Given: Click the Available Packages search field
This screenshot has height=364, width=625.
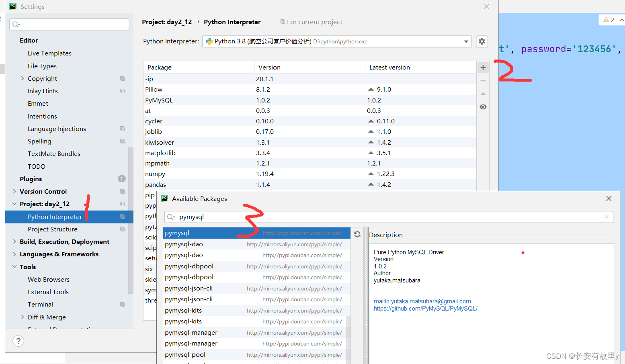Looking at the screenshot, I should [x=389, y=217].
